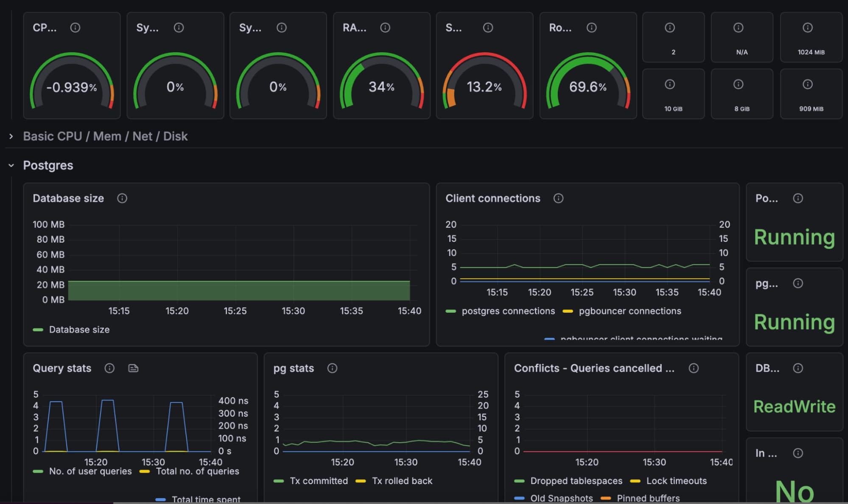The image size is (848, 504).
Task: Open the note icon beside Query stats
Action: 133,368
